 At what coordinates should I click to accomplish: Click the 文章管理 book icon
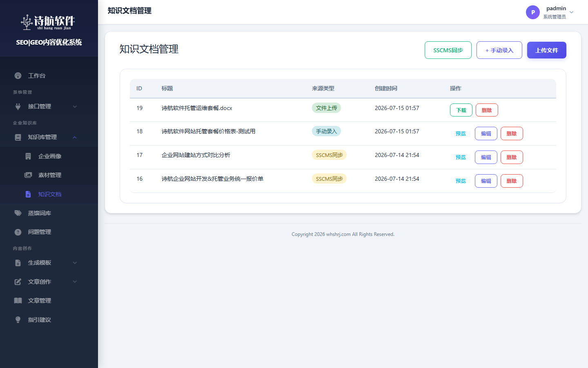point(18,301)
